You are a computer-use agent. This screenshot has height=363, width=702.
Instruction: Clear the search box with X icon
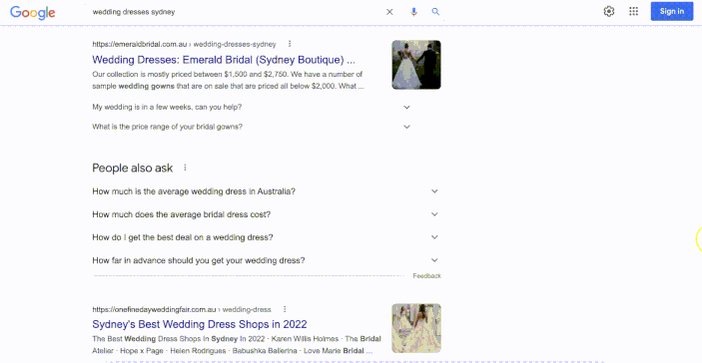tap(390, 12)
